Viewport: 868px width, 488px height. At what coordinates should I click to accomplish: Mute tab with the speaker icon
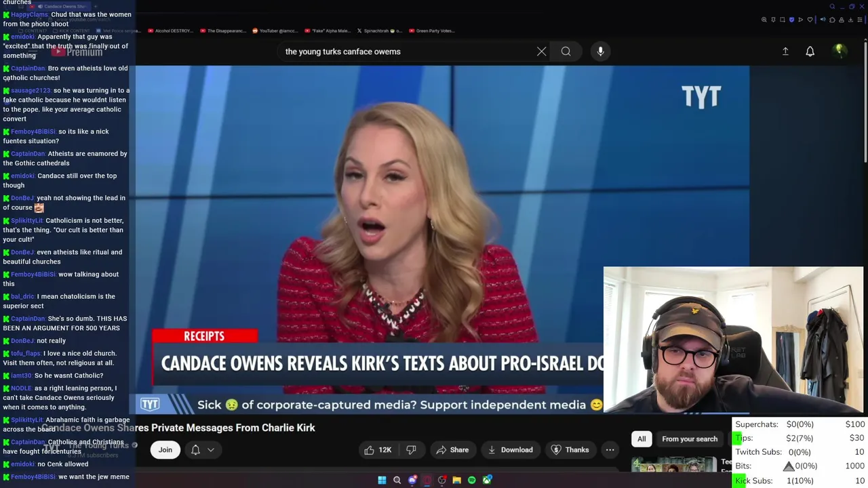click(x=823, y=20)
